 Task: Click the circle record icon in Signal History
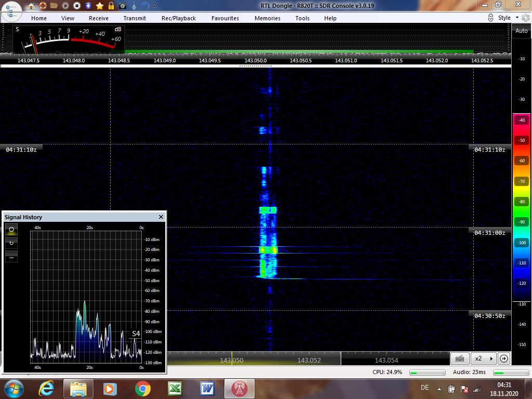click(x=11, y=230)
